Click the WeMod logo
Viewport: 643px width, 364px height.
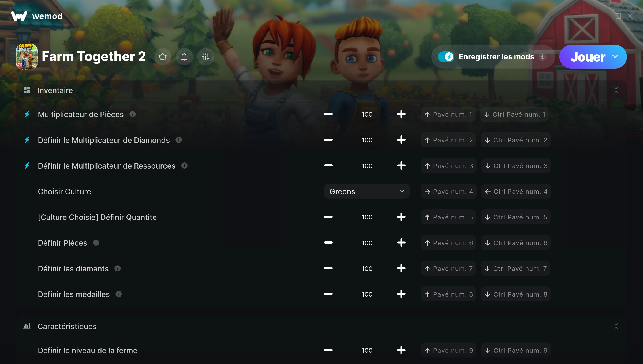(x=37, y=16)
